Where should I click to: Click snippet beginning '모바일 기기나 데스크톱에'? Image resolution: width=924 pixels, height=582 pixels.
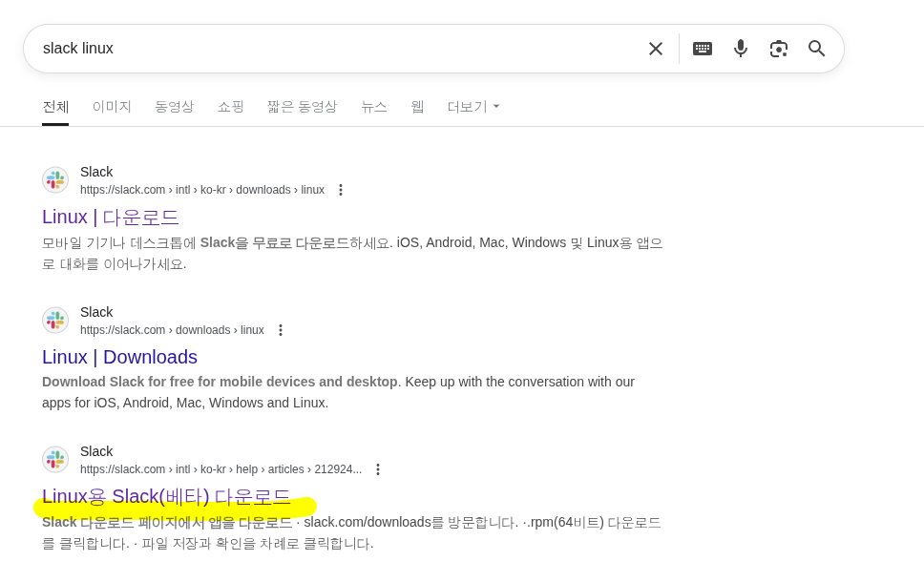tap(352, 253)
